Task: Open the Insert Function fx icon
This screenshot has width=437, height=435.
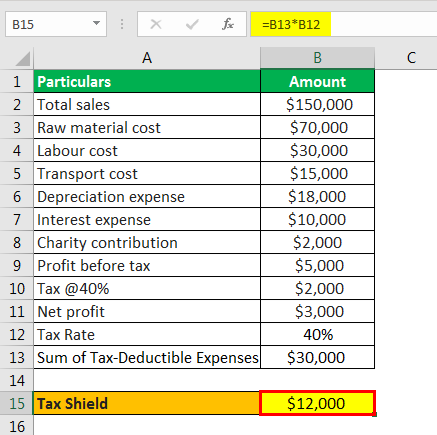Action: (228, 24)
